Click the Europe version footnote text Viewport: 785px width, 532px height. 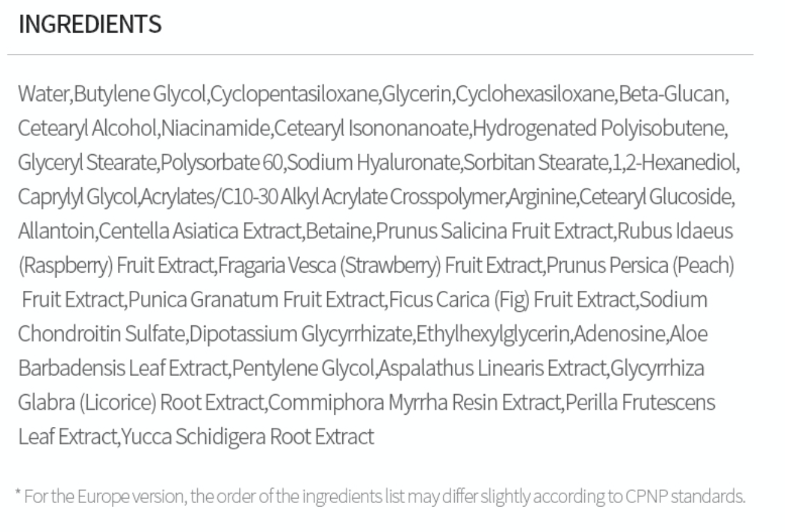[380, 497]
